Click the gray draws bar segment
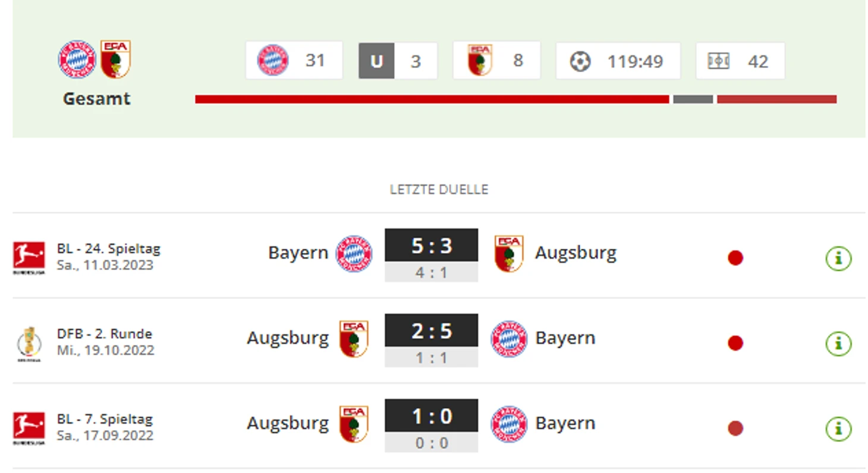This screenshot has width=868, height=473. click(x=693, y=99)
